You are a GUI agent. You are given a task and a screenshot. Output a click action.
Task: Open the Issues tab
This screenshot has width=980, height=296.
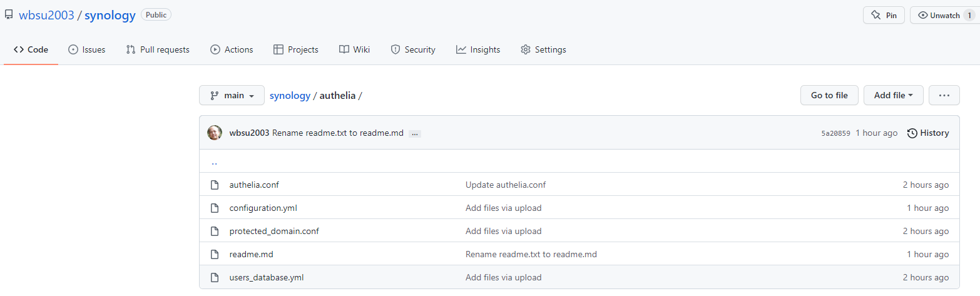click(87, 49)
